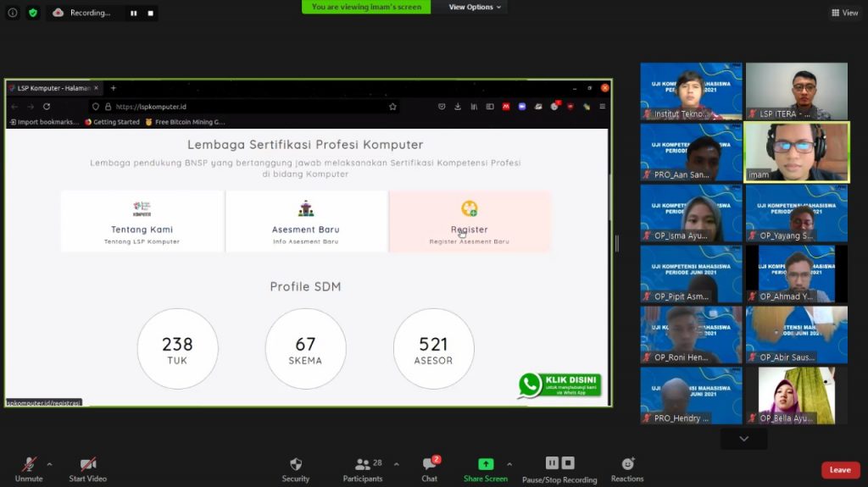The height and width of the screenshot is (487, 868).
Task: Show more participant thumbnails down arrow
Action: pos(744,439)
